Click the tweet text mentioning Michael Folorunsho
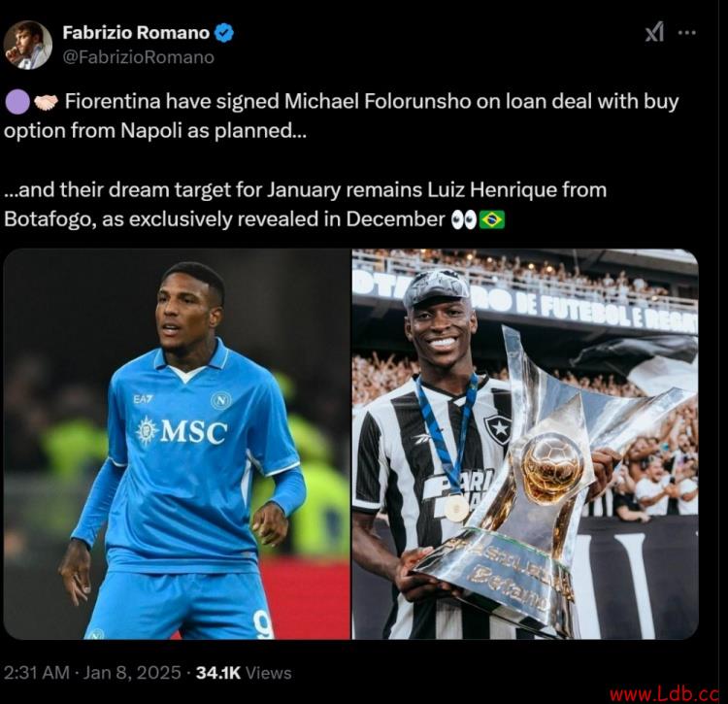The image size is (728, 704). (342, 116)
